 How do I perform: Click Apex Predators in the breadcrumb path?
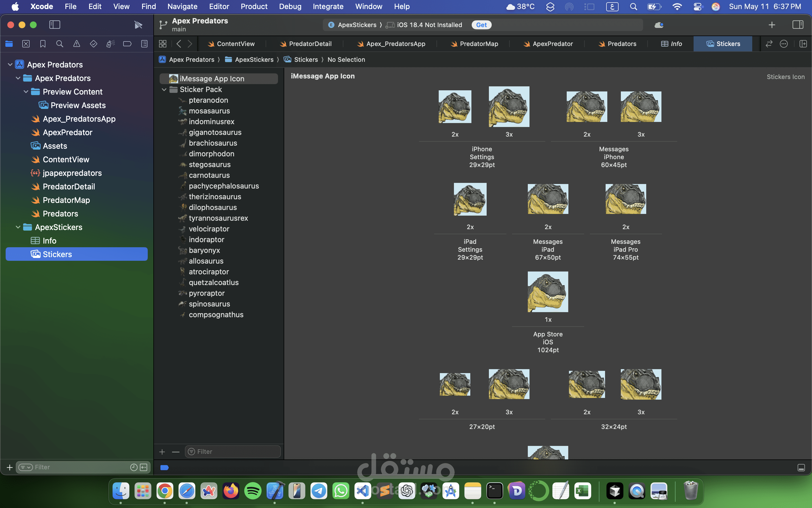[x=187, y=60]
